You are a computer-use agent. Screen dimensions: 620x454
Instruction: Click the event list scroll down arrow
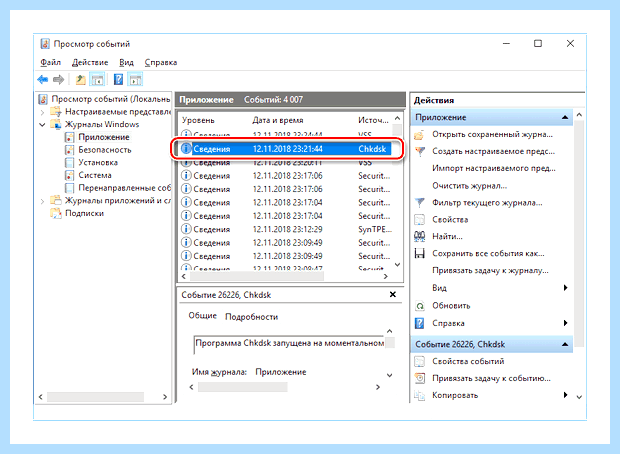coord(398,265)
